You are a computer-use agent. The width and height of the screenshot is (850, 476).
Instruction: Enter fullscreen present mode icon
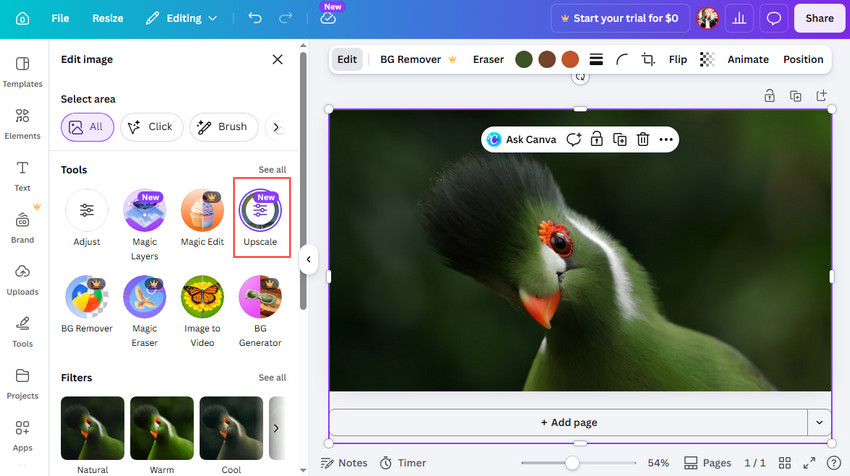click(x=809, y=463)
